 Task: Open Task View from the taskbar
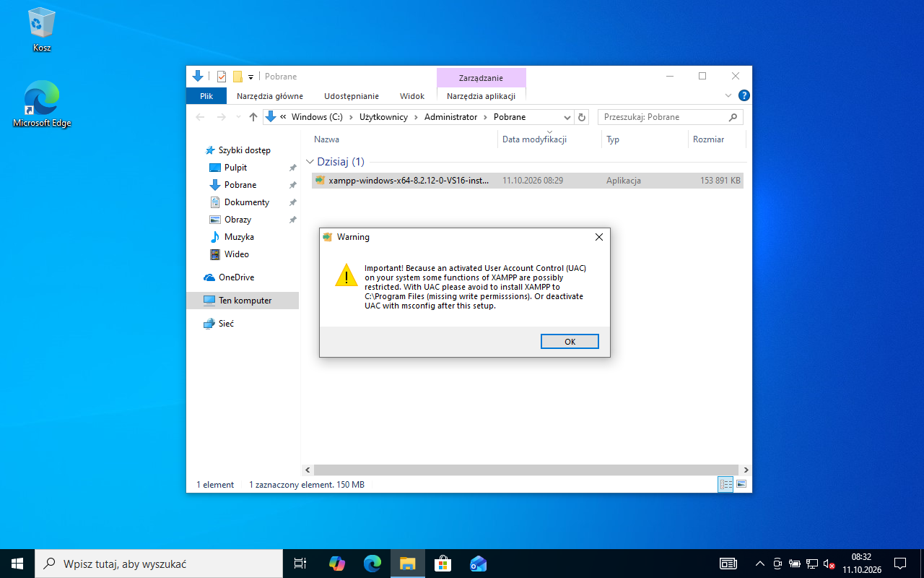(300, 564)
